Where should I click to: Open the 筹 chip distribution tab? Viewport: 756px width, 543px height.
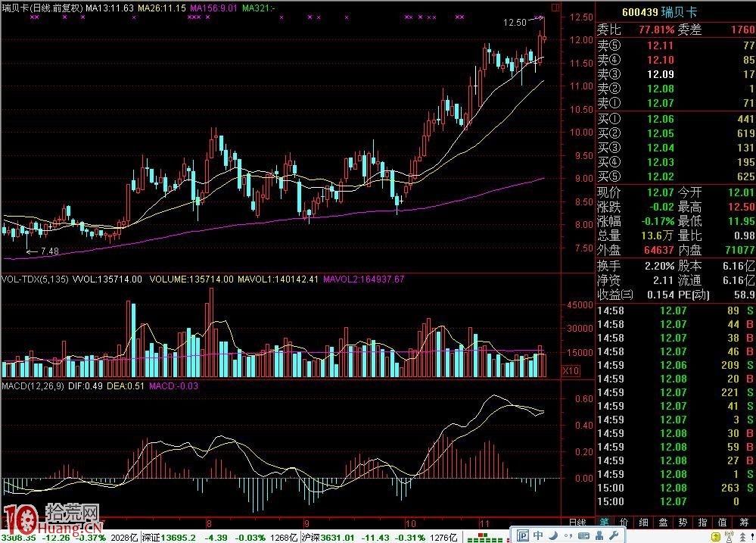coord(745,522)
